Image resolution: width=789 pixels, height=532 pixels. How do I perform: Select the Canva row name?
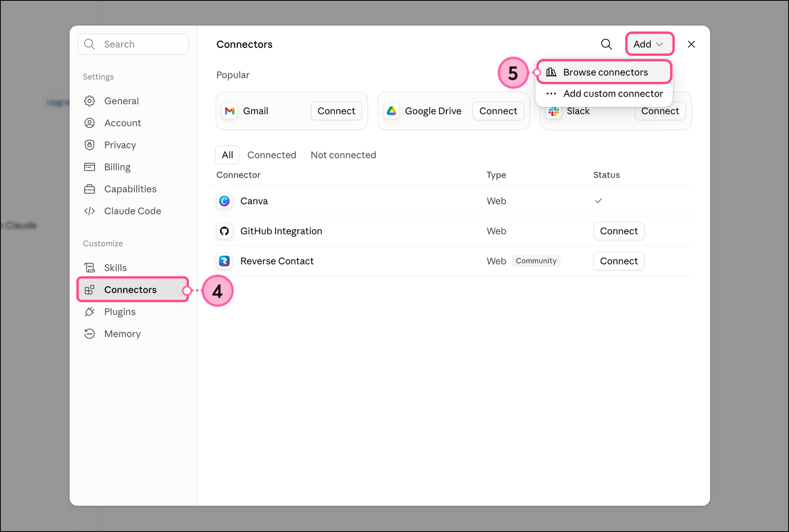click(x=254, y=201)
